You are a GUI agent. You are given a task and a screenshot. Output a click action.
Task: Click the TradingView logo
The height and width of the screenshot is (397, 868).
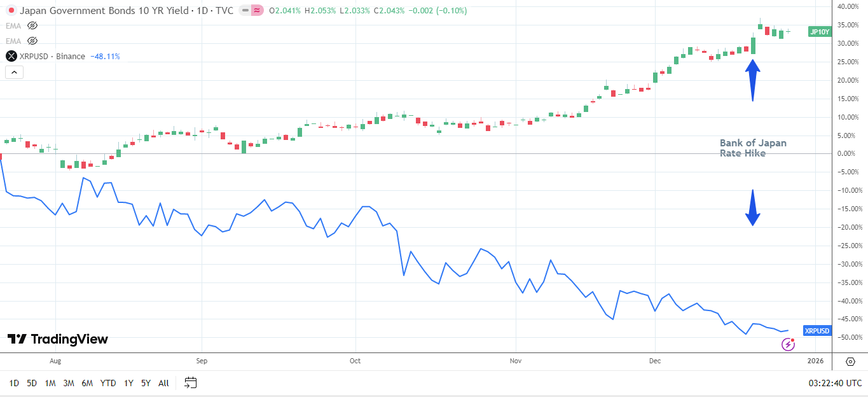click(58, 339)
